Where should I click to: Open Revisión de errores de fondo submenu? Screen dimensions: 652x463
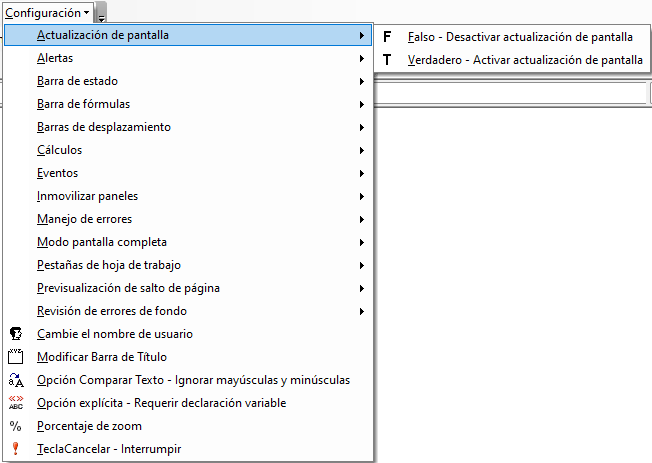tap(188, 311)
